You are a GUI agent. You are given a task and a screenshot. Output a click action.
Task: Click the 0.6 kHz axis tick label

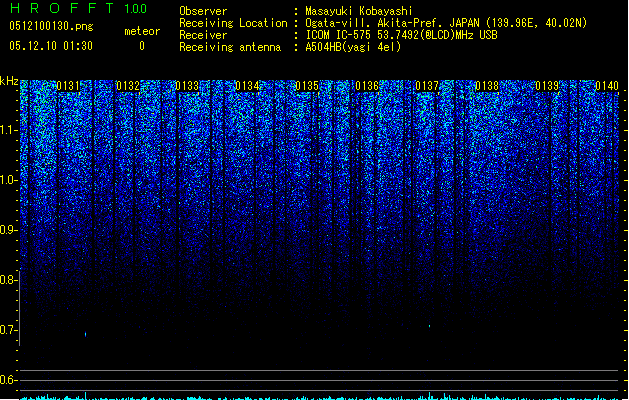[x=9, y=380]
